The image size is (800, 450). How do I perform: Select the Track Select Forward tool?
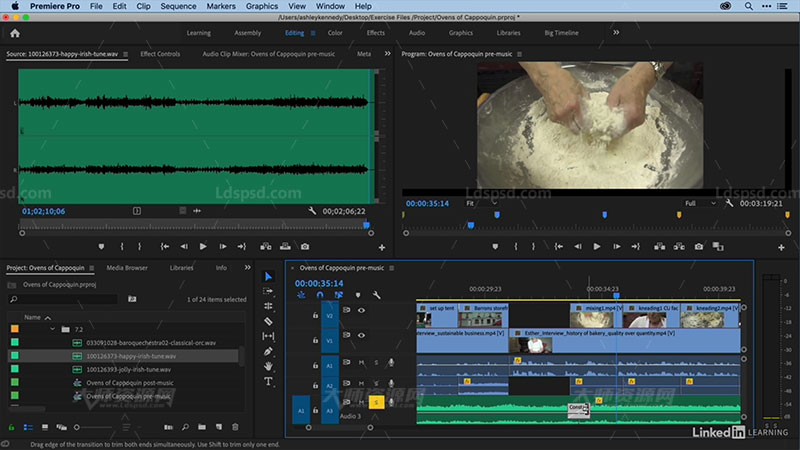coord(268,291)
